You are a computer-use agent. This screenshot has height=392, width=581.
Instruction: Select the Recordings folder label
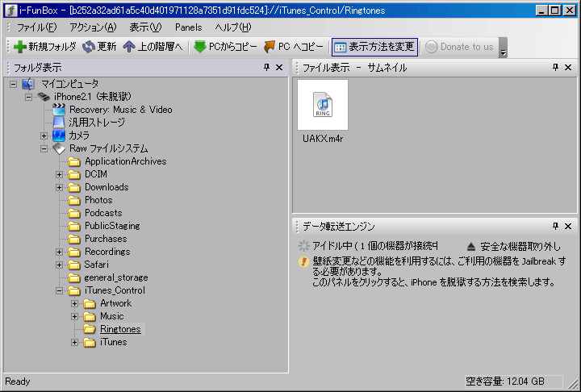point(107,252)
